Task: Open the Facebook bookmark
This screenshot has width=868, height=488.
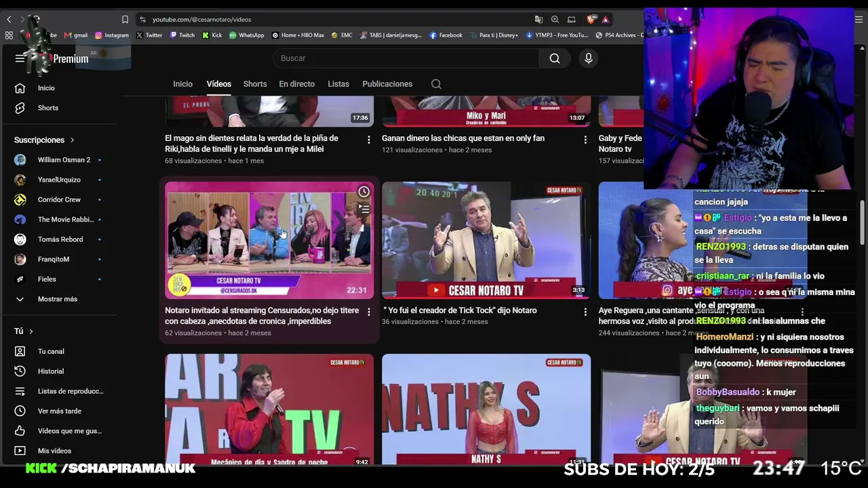Action: click(x=446, y=35)
